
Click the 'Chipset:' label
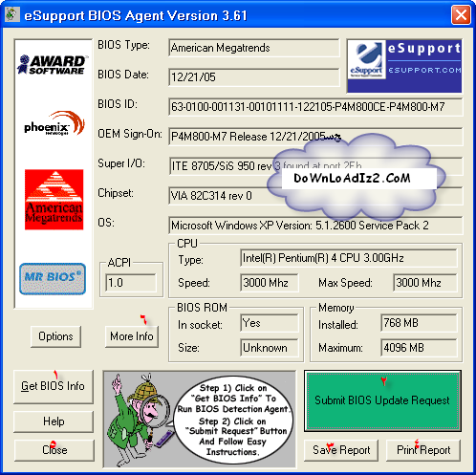click(x=116, y=193)
